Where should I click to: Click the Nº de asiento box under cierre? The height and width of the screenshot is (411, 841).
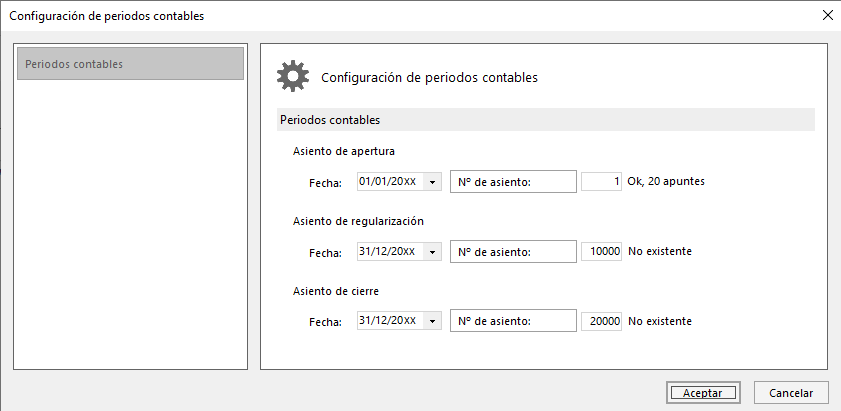pos(513,321)
